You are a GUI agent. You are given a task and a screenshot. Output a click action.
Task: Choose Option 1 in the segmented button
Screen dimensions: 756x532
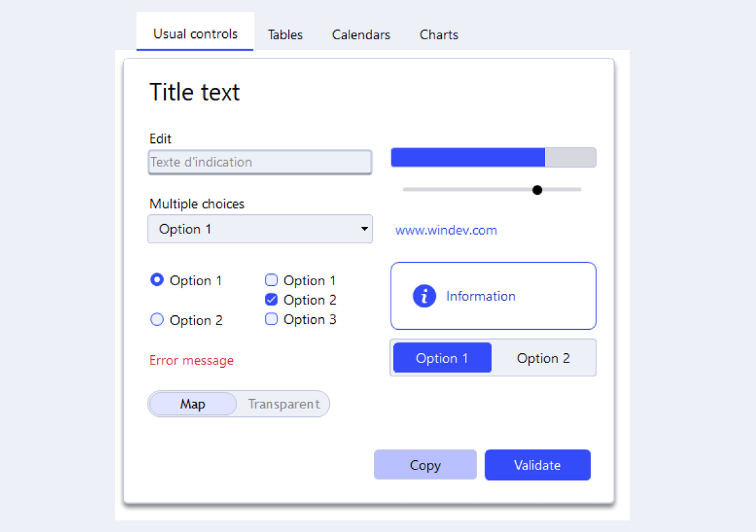pyautogui.click(x=442, y=358)
